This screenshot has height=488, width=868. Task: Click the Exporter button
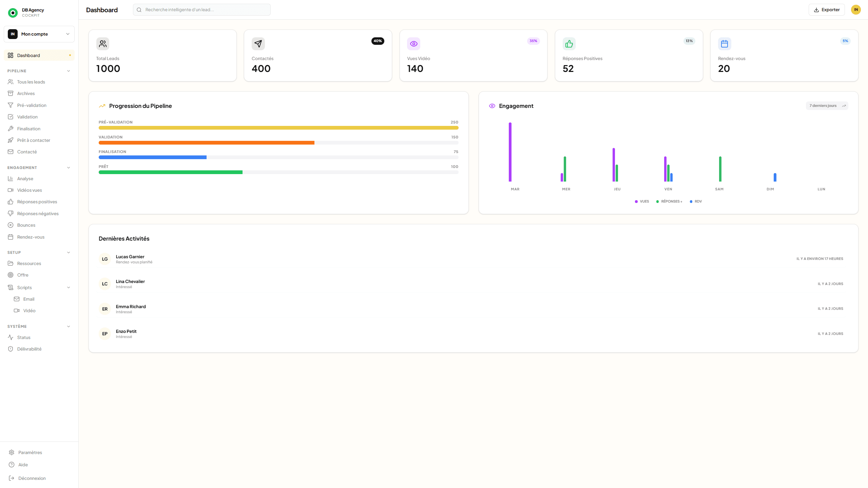[827, 10]
